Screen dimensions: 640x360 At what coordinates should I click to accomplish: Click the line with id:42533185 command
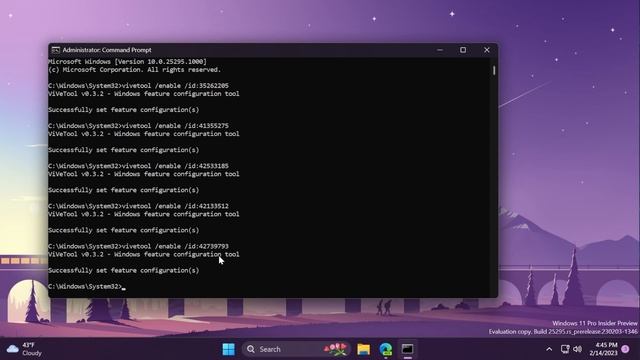pos(138,166)
